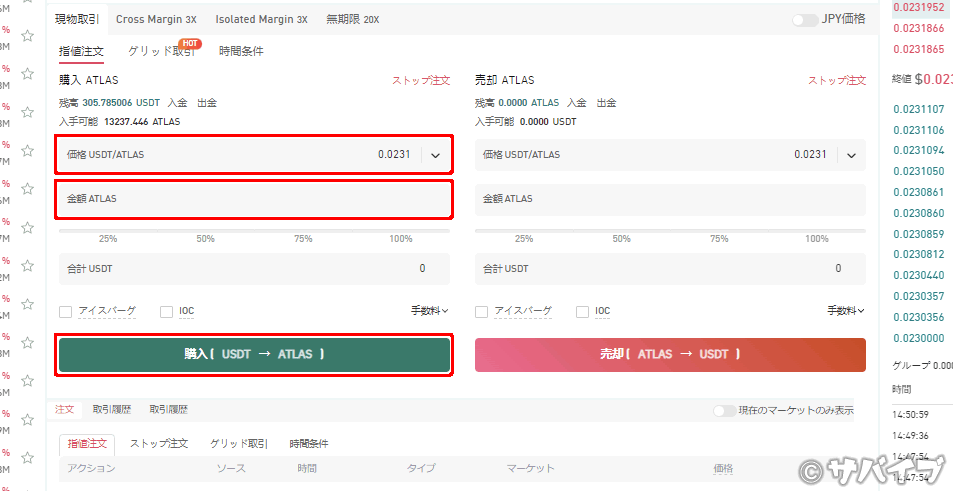Click 購入 USDT → ATLAS buy button
This screenshot has width=953, height=491.
tap(254, 354)
